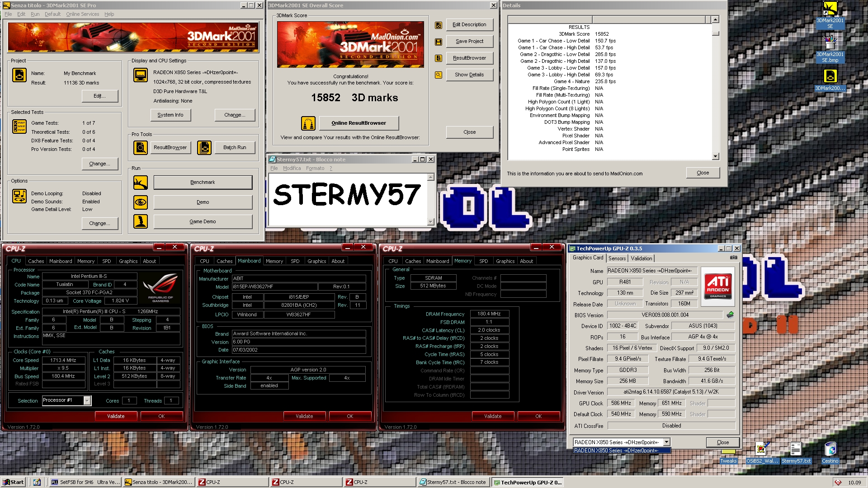Click the Game Demo joystick icon
This screenshot has width=868, height=488.
coord(141,222)
